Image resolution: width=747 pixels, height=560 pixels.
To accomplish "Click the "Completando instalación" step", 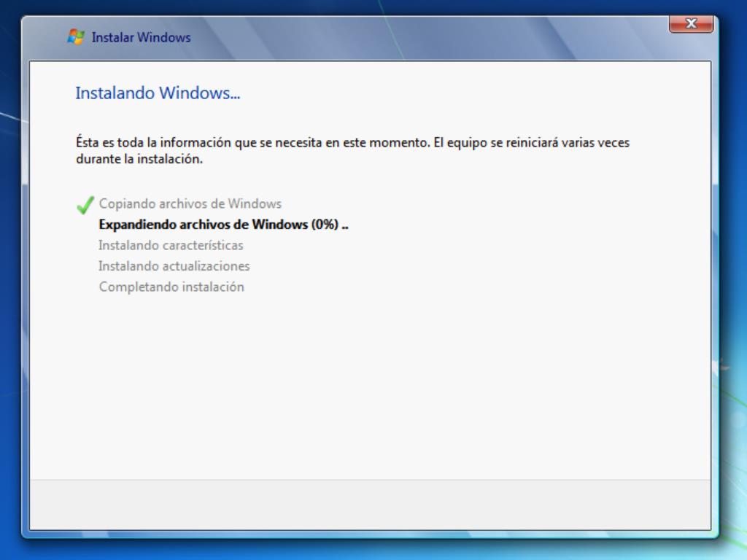I will click(171, 287).
